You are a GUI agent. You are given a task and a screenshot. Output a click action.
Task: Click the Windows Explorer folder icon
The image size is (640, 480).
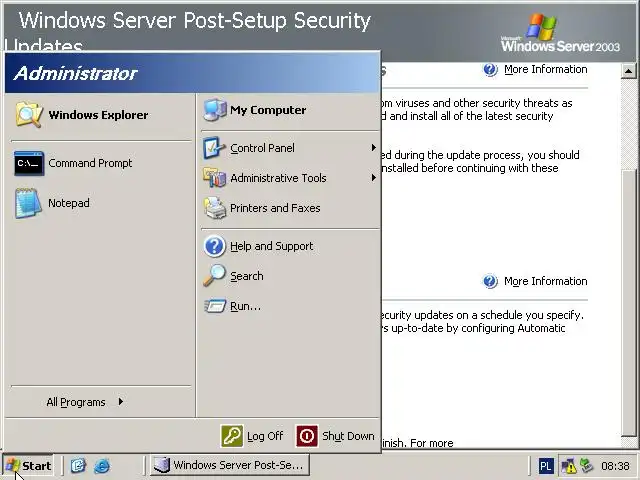[29, 114]
